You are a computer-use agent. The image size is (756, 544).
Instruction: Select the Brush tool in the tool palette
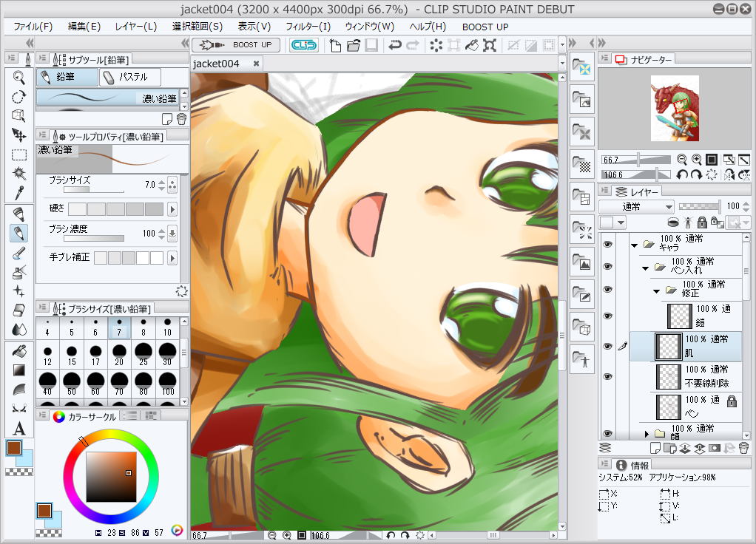pos(18,253)
